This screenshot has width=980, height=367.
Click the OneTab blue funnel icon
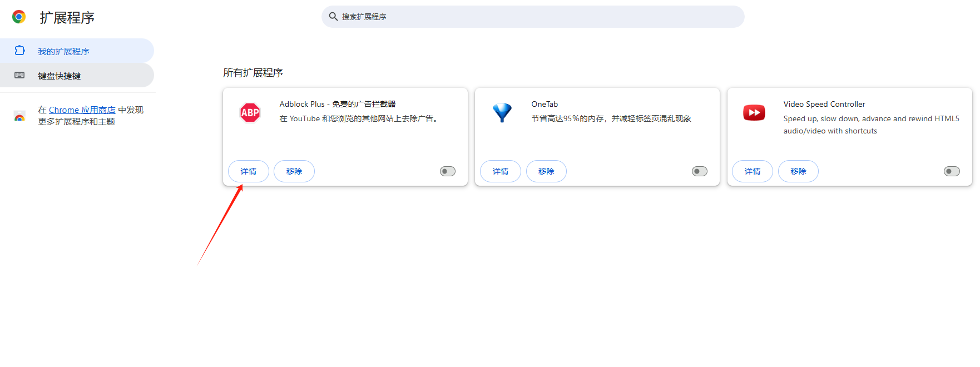click(x=502, y=113)
